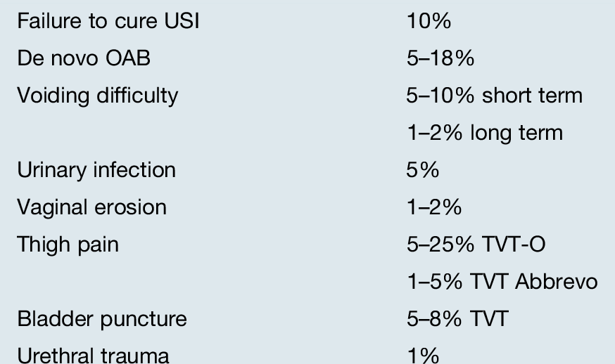
Task: Click the 5–18% De novo OAB value
Action: pos(440,58)
